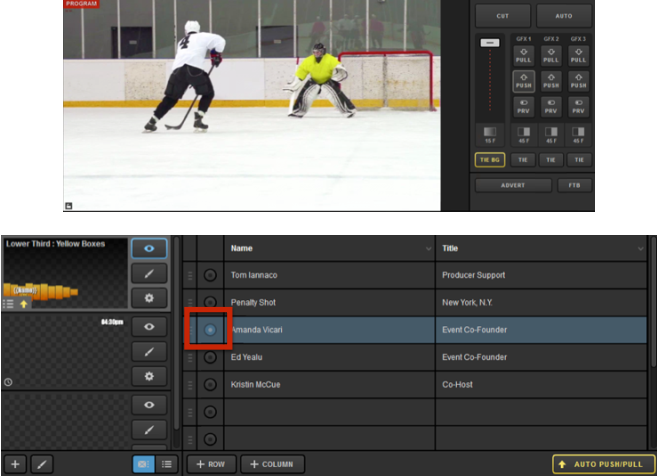Click the GFX 1 PULL button
Image resolution: width=658 pixels, height=476 pixels.
523,55
